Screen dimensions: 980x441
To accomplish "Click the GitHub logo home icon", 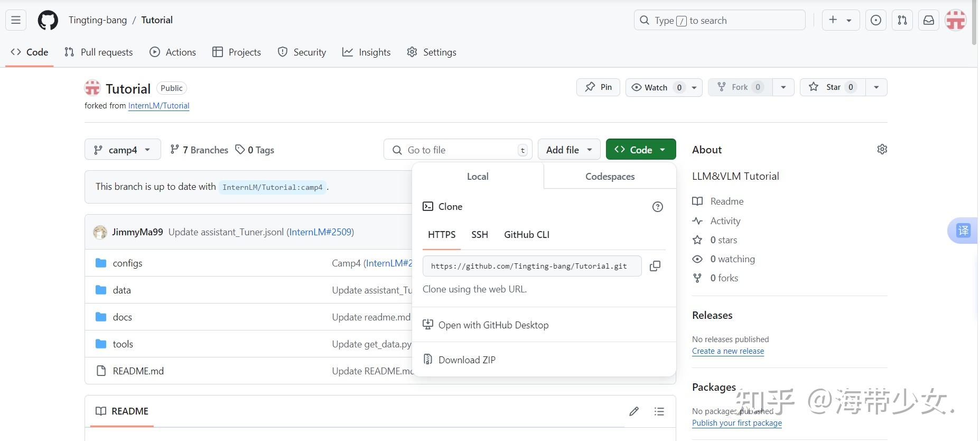I will coord(48,21).
